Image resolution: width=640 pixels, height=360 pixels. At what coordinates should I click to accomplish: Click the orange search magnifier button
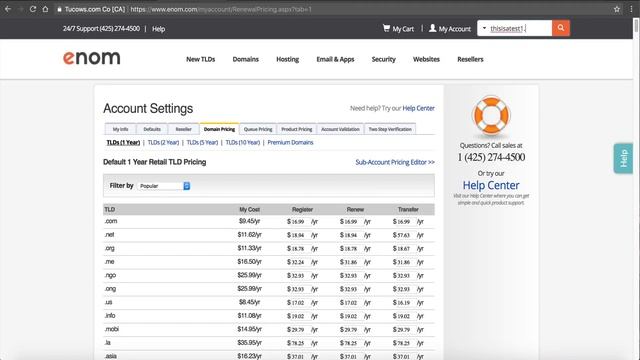pos(561,28)
